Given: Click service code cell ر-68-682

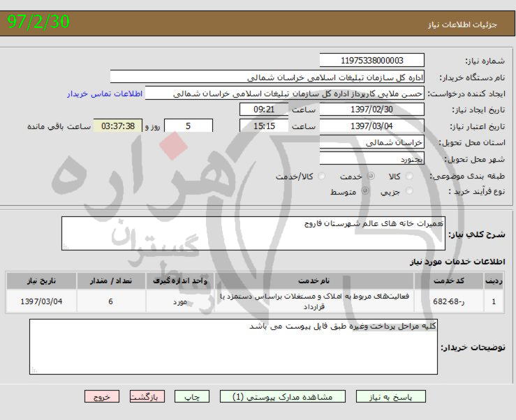Looking at the screenshot, I should [449, 301].
